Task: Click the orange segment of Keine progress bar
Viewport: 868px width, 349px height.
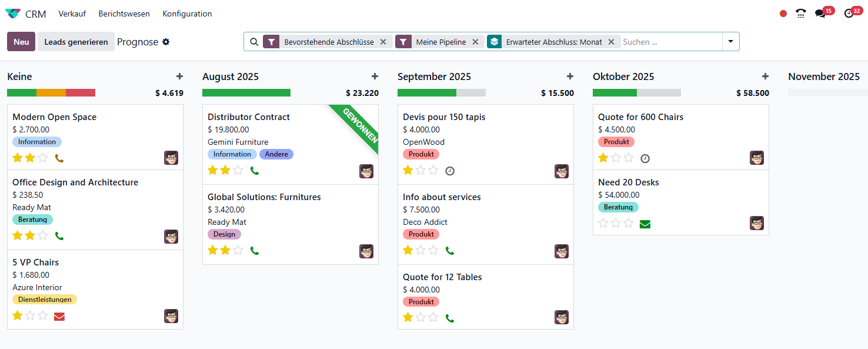Action: coord(51,93)
